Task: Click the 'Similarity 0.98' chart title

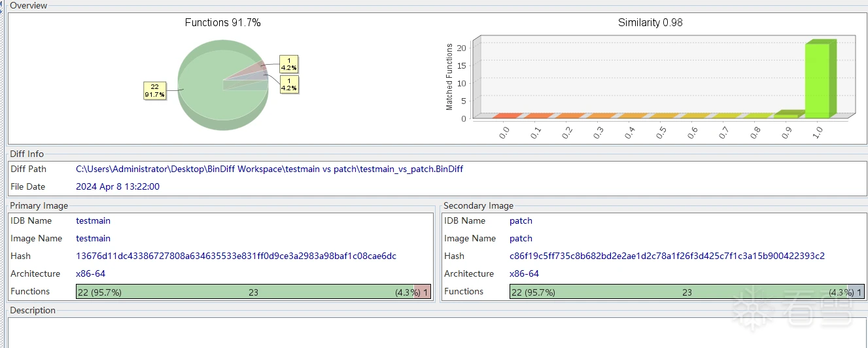Action: coord(650,23)
